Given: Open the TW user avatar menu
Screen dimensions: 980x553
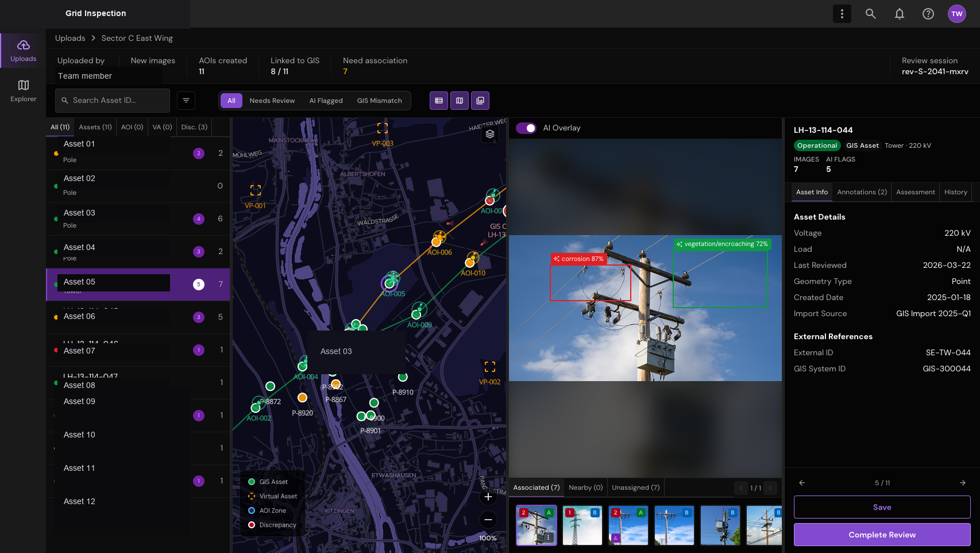Looking at the screenshot, I should [957, 14].
